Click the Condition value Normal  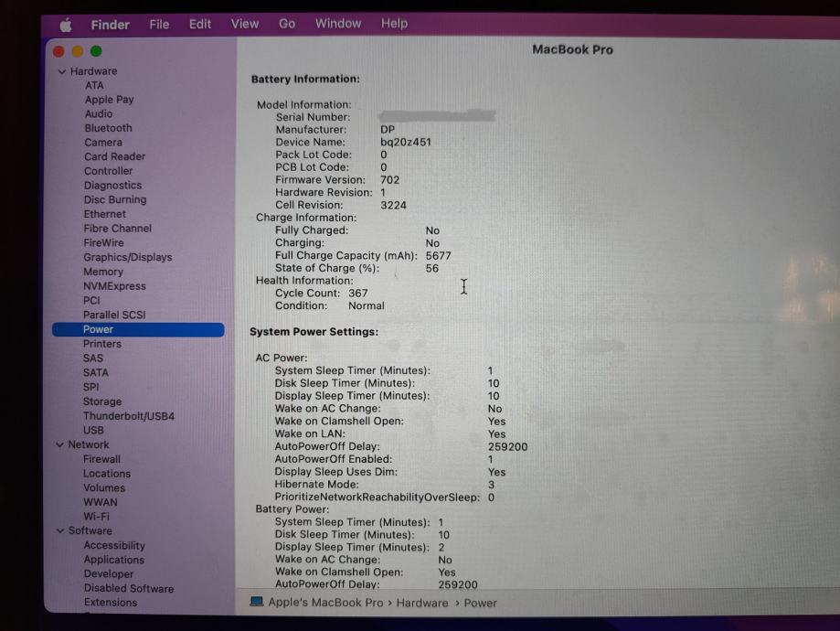tap(367, 305)
